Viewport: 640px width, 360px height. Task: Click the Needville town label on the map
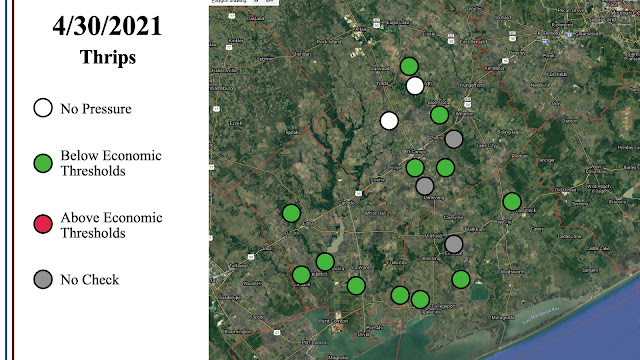point(541,85)
